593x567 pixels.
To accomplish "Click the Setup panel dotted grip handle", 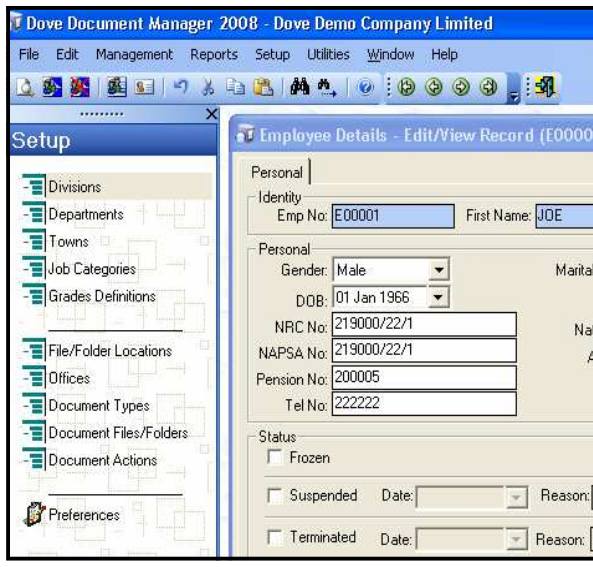I will [x=102, y=113].
